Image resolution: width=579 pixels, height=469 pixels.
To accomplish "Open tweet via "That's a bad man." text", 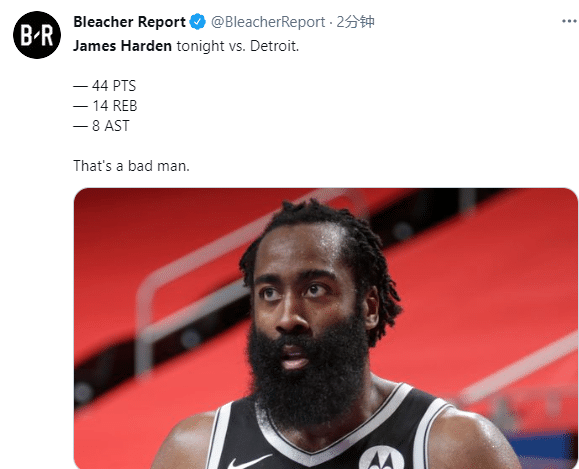I will pos(131,165).
